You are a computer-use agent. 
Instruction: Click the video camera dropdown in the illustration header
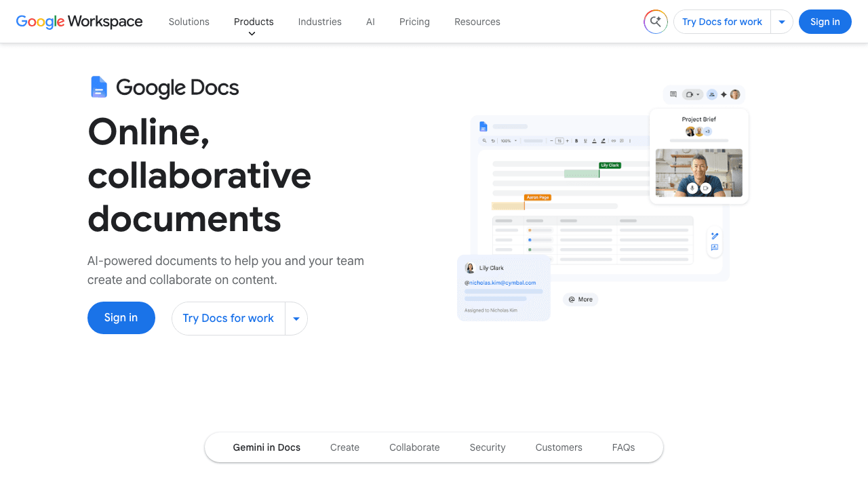(692, 94)
